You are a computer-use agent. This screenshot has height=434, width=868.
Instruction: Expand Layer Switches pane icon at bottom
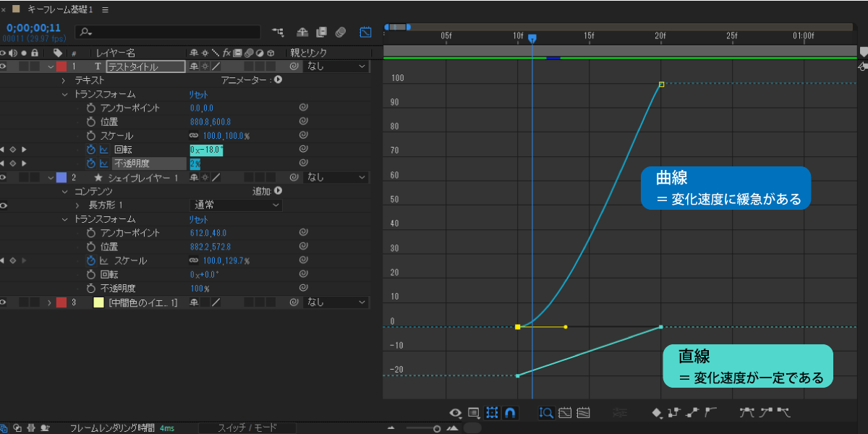pos(4,428)
